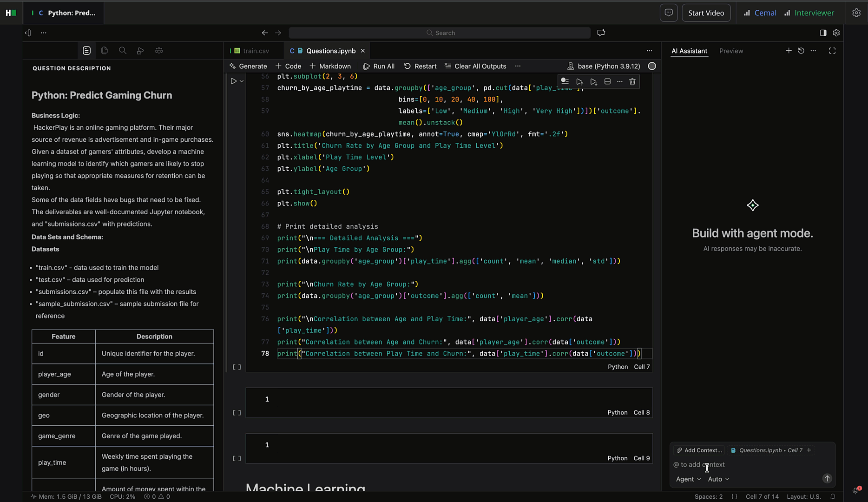Click the collaboration/people icon in the sidebar

click(x=159, y=51)
